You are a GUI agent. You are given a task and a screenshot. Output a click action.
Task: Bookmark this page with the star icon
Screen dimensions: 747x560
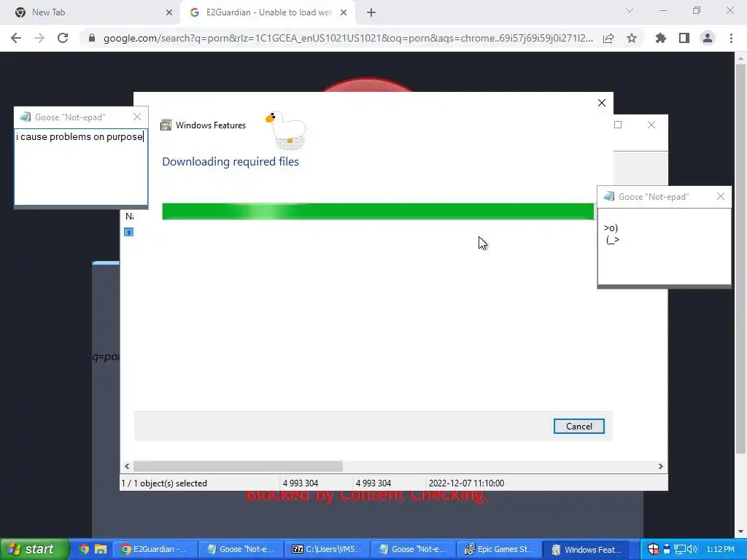click(632, 38)
